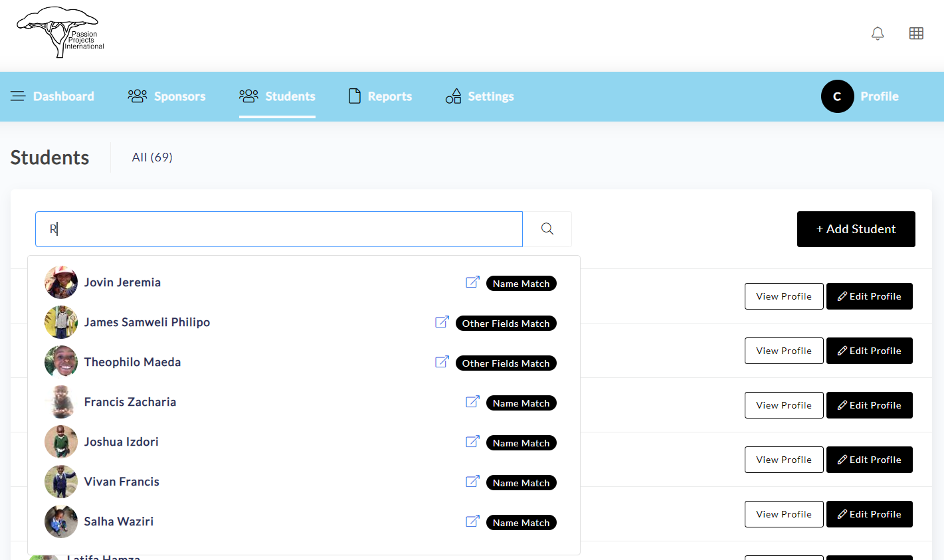
Task: Click the student search input field
Action: 279,229
